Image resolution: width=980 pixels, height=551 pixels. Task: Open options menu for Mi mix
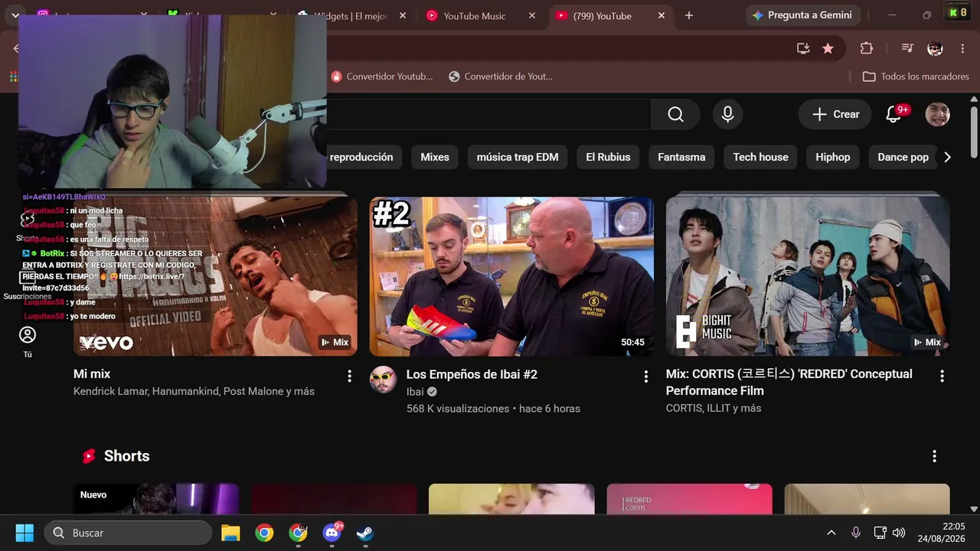pyautogui.click(x=349, y=376)
